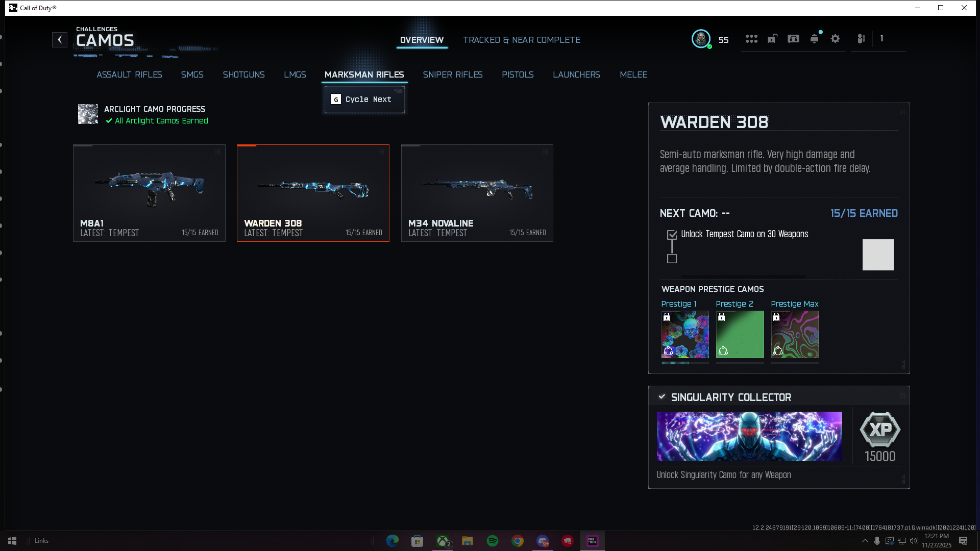Open the six-dot game menu grid
Viewport: 980px width, 551px height.
click(751, 39)
